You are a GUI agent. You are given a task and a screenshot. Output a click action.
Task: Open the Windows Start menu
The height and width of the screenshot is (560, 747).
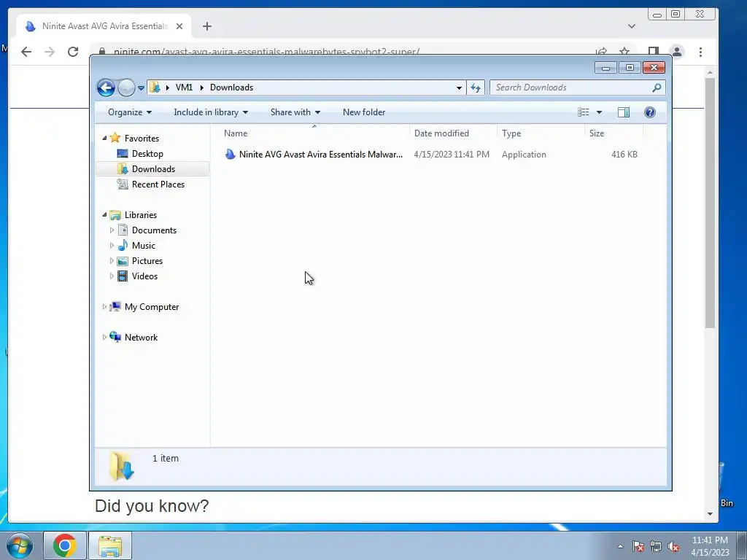(19, 545)
